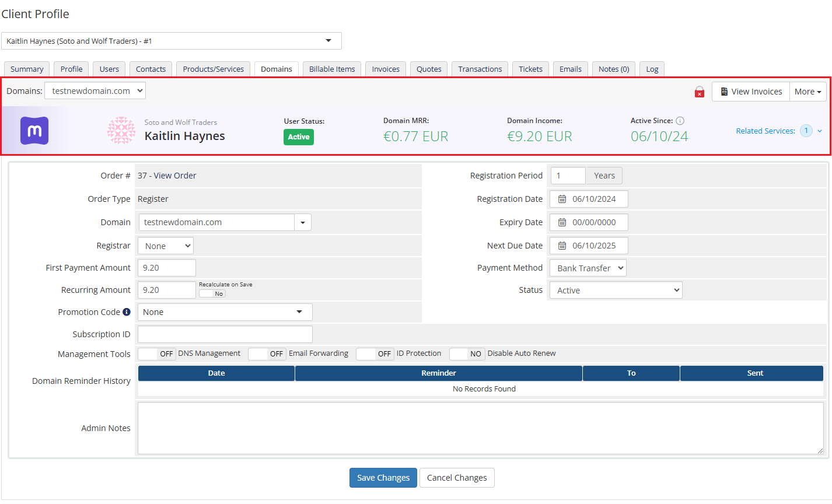
Task: Open the Registrar dropdown
Action: coord(166,246)
